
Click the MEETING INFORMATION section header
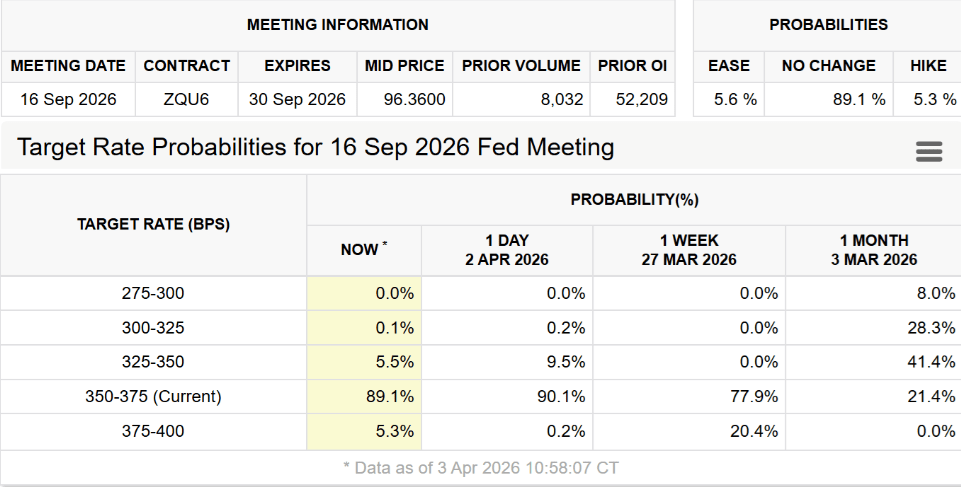[x=337, y=25]
